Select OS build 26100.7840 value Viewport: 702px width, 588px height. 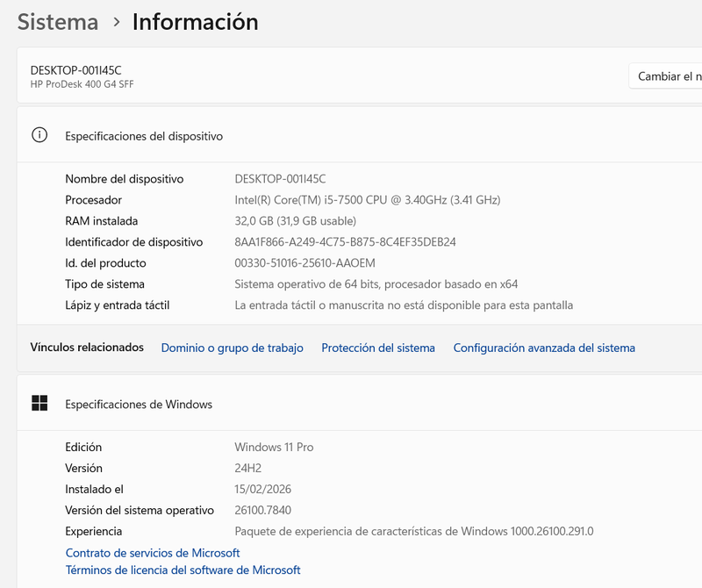[262, 511]
